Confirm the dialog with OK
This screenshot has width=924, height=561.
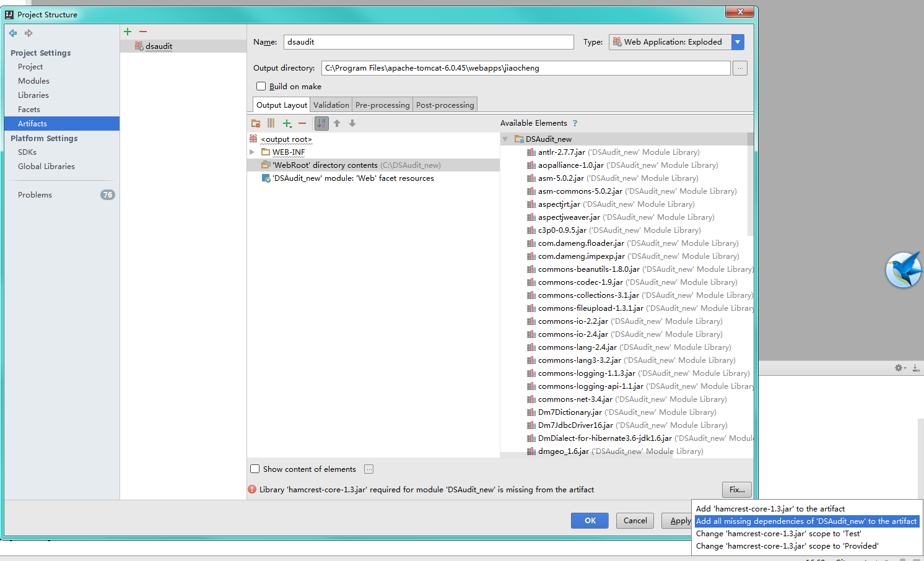[590, 521]
